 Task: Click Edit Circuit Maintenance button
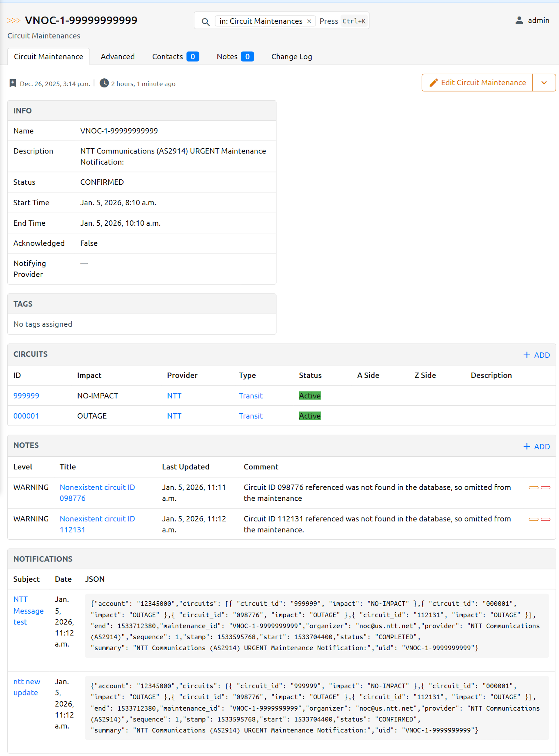(477, 83)
